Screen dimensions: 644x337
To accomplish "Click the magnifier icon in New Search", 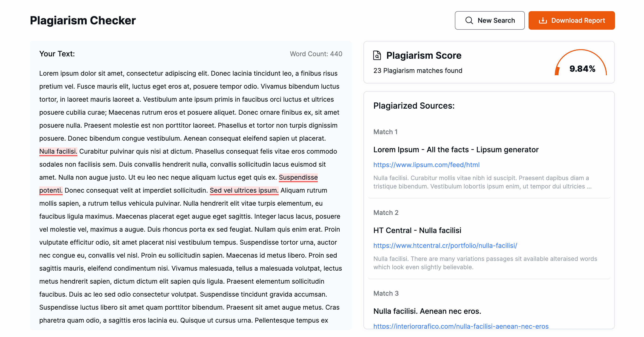I will 469,20.
